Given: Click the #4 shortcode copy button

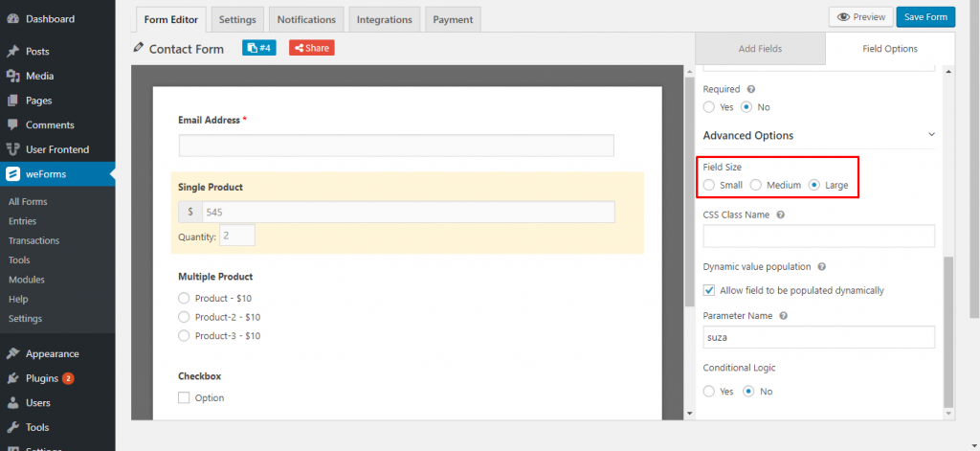Looking at the screenshot, I should click(x=258, y=48).
